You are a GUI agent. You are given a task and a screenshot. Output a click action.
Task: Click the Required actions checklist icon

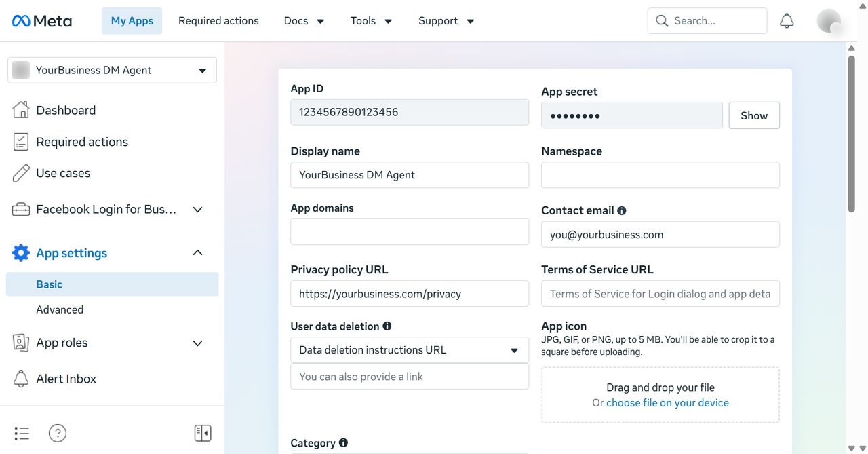click(21, 142)
